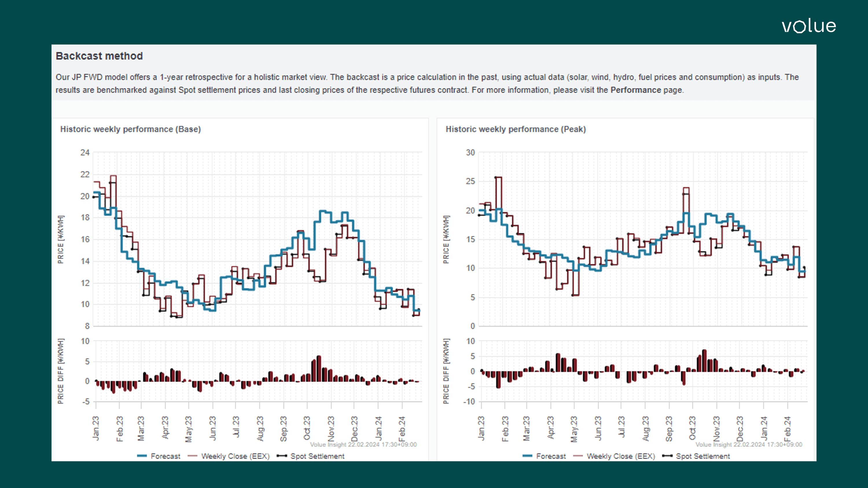Image resolution: width=868 pixels, height=488 pixels.
Task: Toggle Weekly Close (EEX) in Base legend
Action: (235, 456)
